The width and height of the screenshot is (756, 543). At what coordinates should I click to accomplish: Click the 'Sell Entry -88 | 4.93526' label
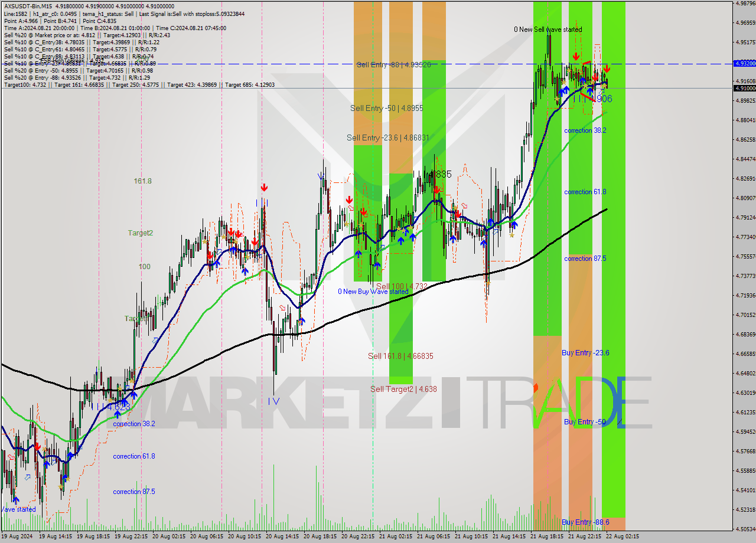pyautogui.click(x=393, y=64)
